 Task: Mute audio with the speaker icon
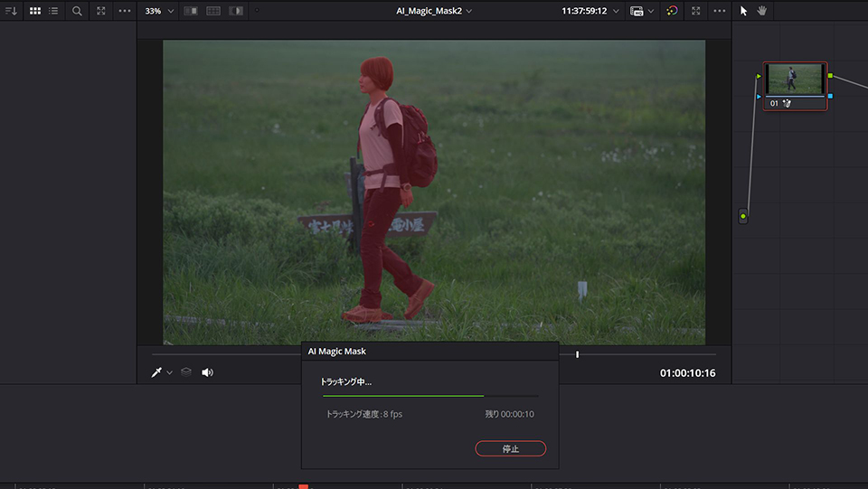click(207, 372)
